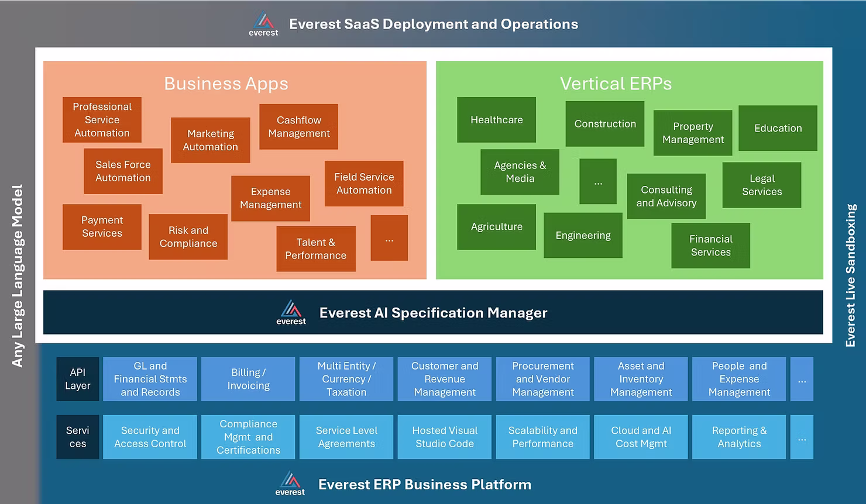Image resolution: width=866 pixels, height=504 pixels.
Task: Click the Services row label box
Action: 78,437
